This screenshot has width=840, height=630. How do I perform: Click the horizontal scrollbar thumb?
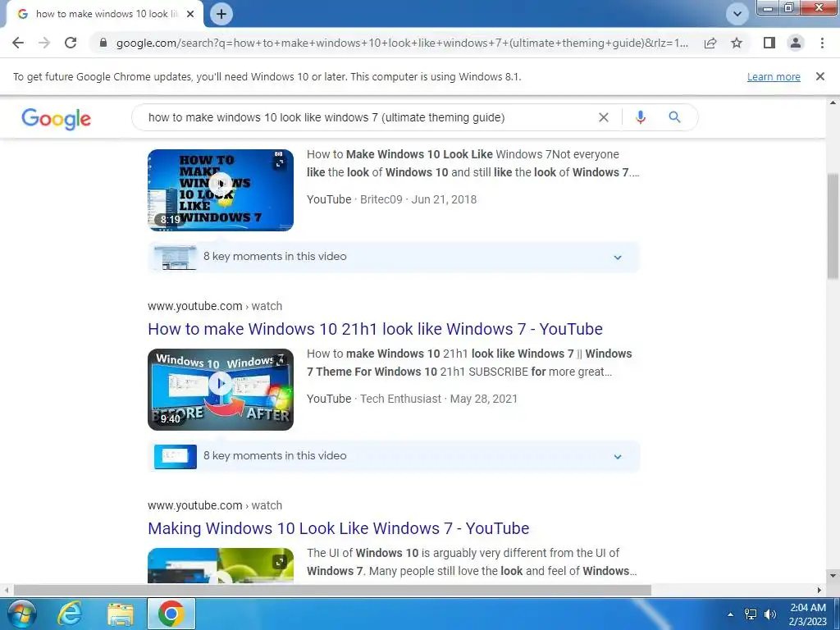click(332, 590)
